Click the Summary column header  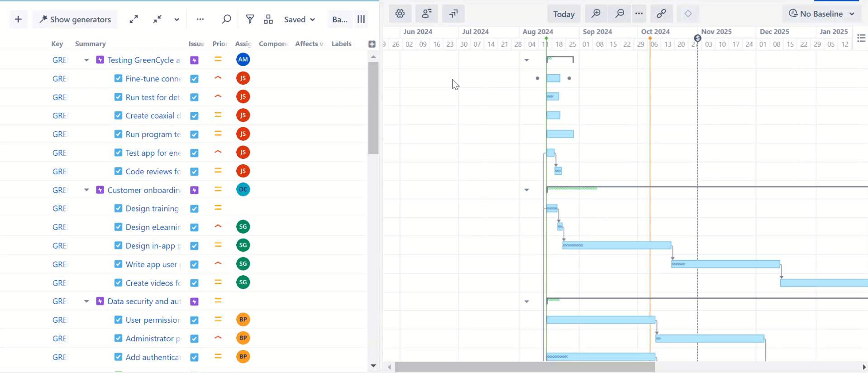click(91, 44)
